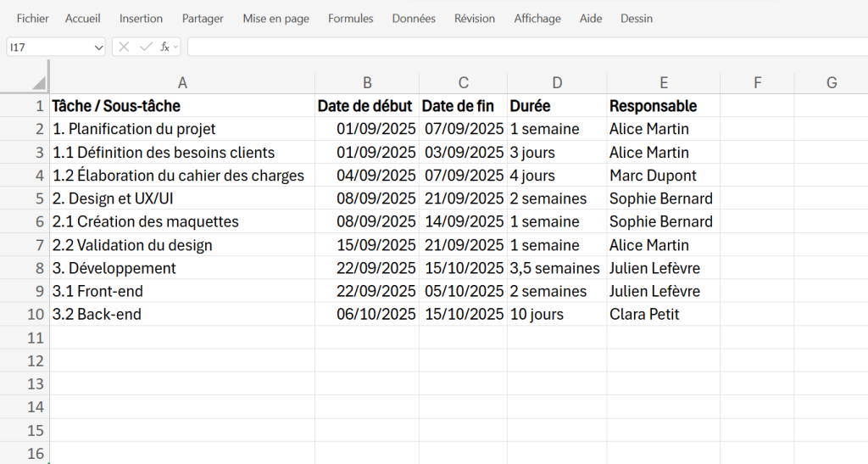Select start date 06/10/2025 cell

point(367,314)
